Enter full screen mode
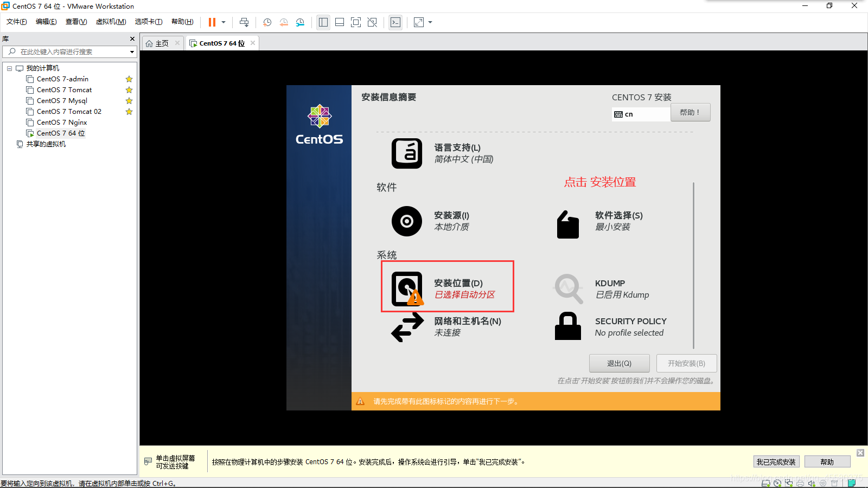Viewport: 868px width, 488px height. click(x=356, y=22)
